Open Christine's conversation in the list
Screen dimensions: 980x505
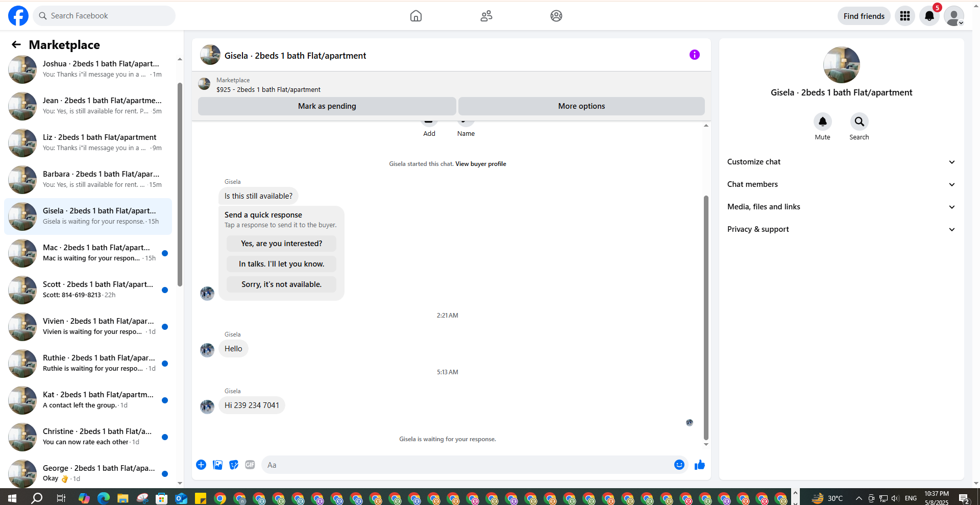[88, 437]
